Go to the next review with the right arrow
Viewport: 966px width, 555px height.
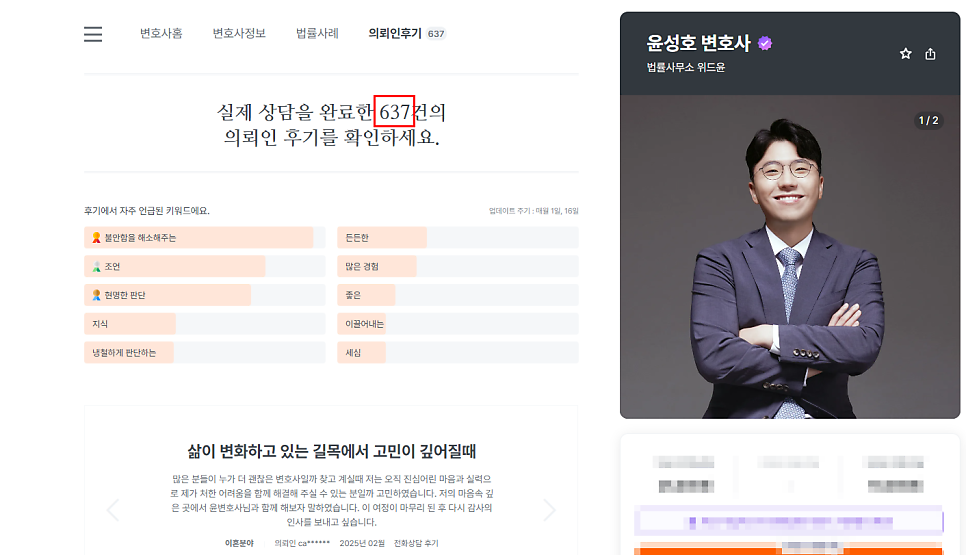[549, 509]
